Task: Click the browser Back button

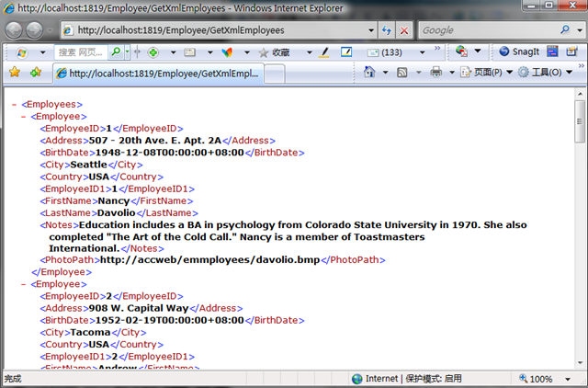Action: [15, 30]
